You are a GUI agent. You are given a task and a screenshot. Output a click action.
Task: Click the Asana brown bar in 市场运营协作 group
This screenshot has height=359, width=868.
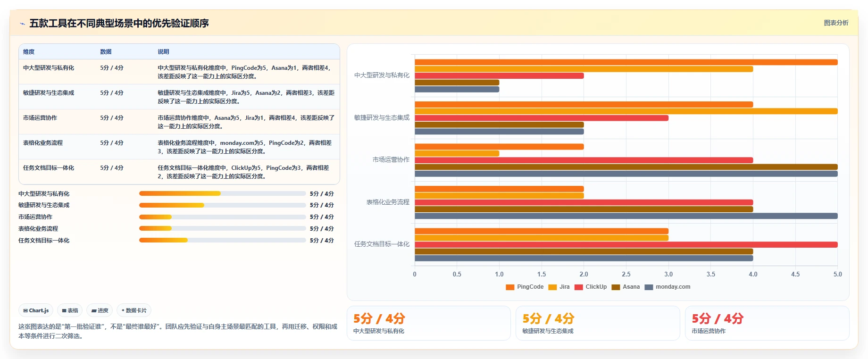[626, 167]
